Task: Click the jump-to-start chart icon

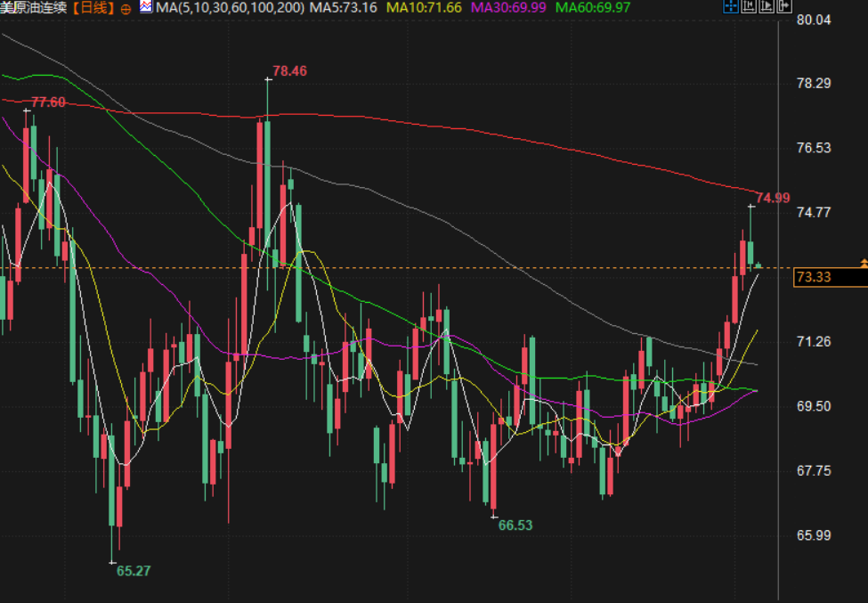Action: pos(748,7)
